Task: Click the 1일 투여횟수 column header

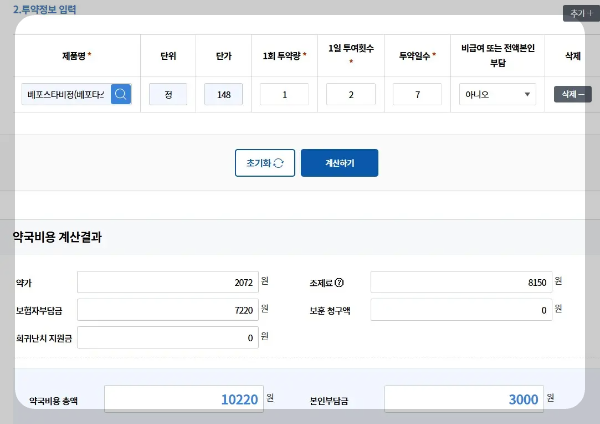Action: 351,54
